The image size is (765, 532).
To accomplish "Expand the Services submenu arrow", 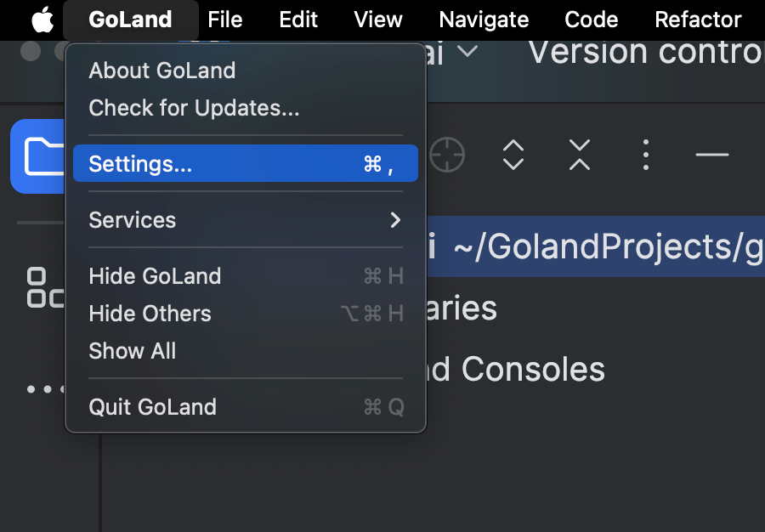I will coord(394,219).
